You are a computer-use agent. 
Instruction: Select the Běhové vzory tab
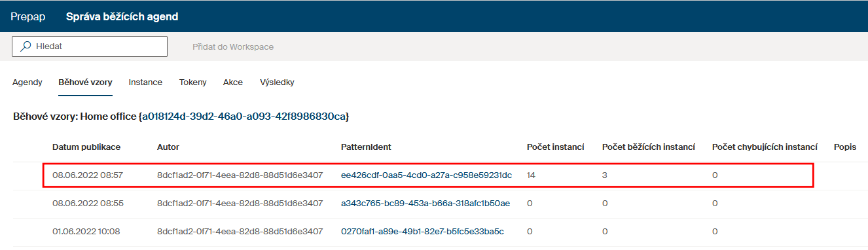[x=85, y=82]
